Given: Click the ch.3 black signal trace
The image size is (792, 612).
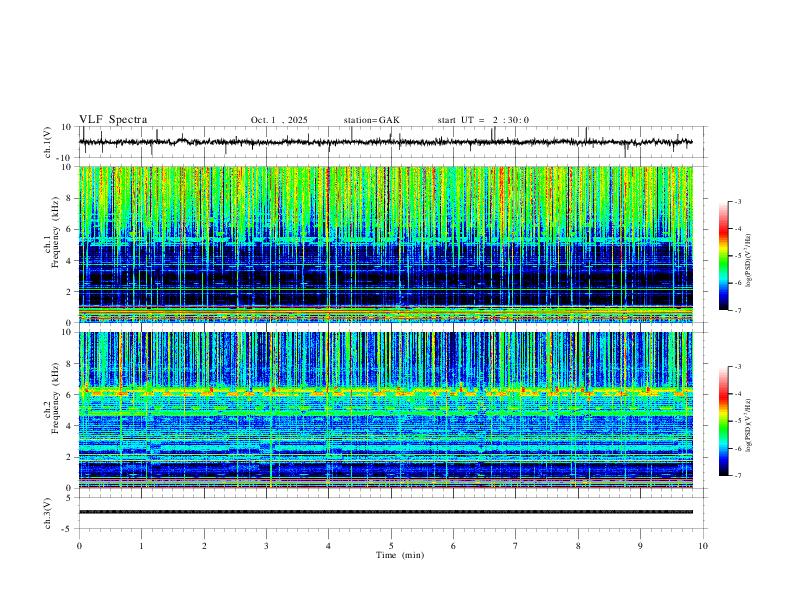Looking at the screenshot, I should point(386,512).
